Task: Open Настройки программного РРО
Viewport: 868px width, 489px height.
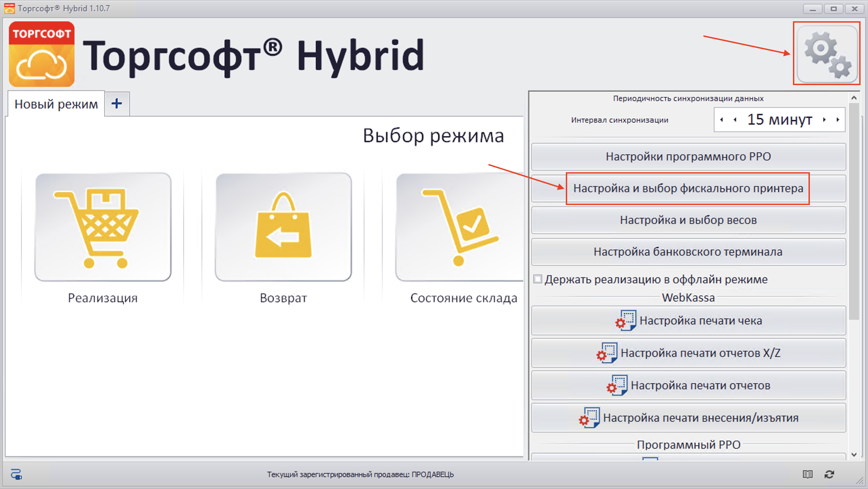Action: pyautogui.click(x=688, y=157)
